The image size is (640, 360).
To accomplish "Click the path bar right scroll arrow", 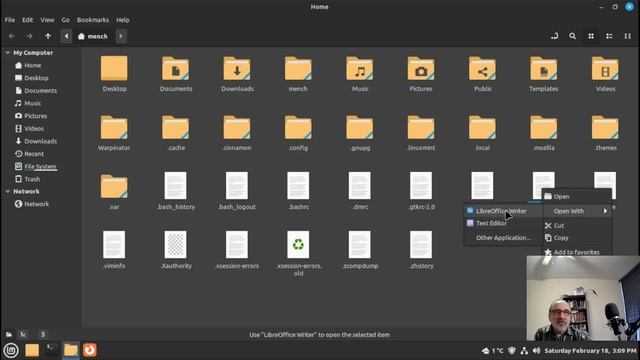I will (121, 36).
